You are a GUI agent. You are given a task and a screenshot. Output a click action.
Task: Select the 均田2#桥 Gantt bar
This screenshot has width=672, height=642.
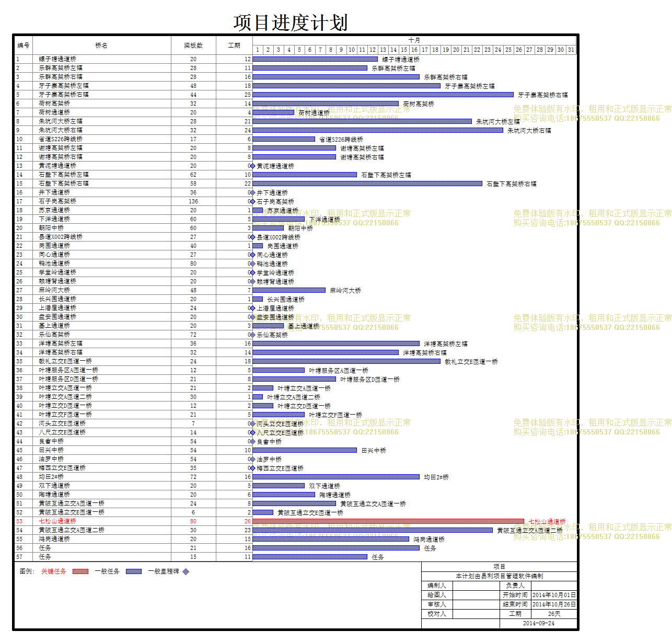[336, 477]
